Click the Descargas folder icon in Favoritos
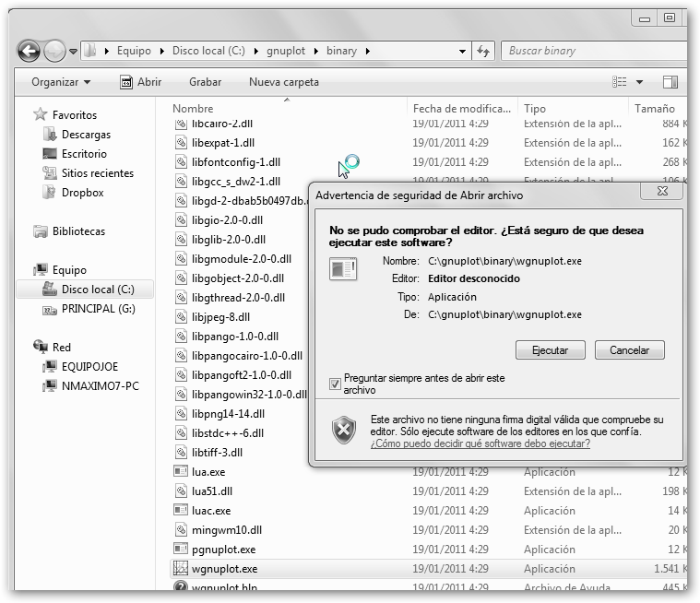The image size is (700, 603). coord(49,135)
